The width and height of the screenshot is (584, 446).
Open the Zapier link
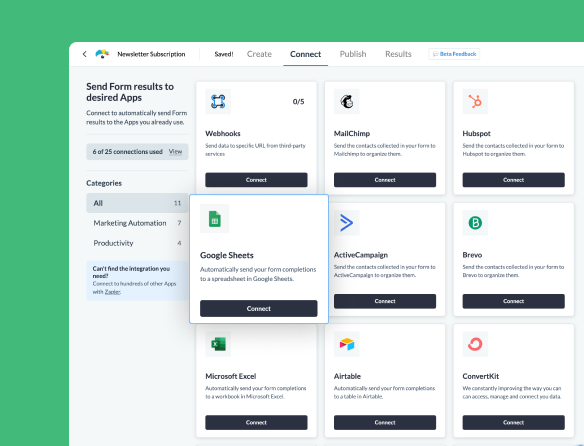click(x=112, y=292)
